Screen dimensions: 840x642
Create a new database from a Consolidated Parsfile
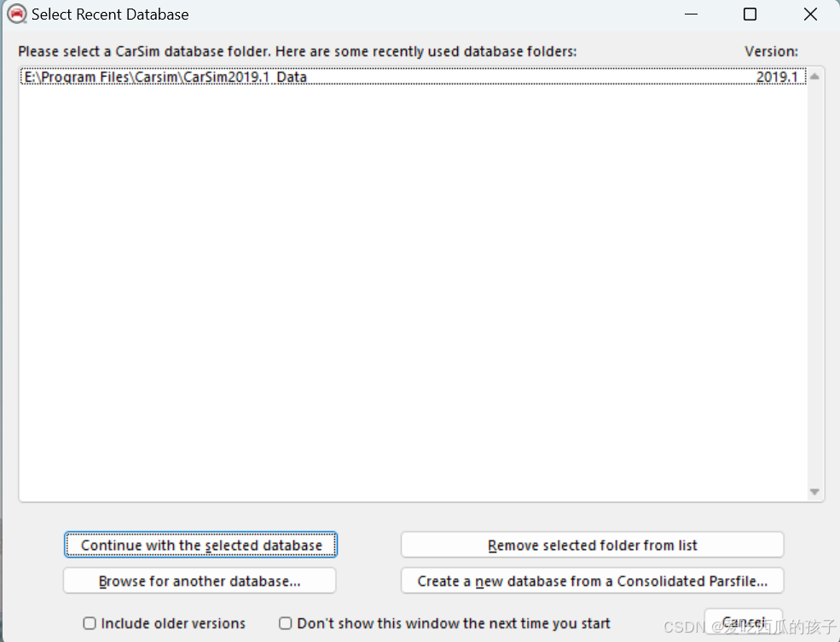(592, 581)
